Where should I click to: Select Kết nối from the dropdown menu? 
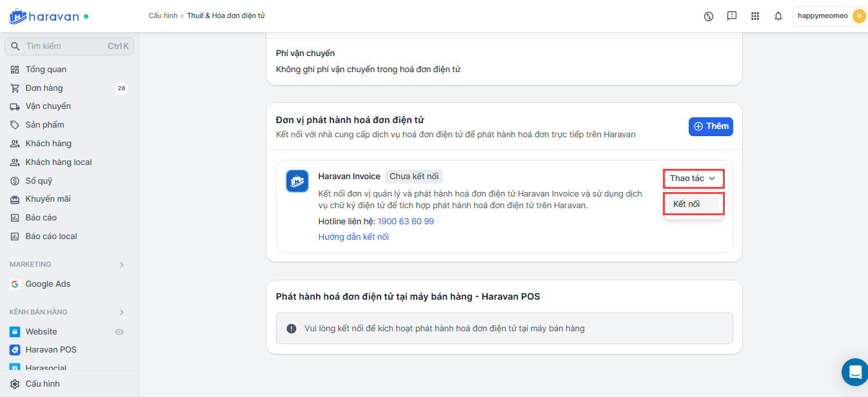point(693,204)
